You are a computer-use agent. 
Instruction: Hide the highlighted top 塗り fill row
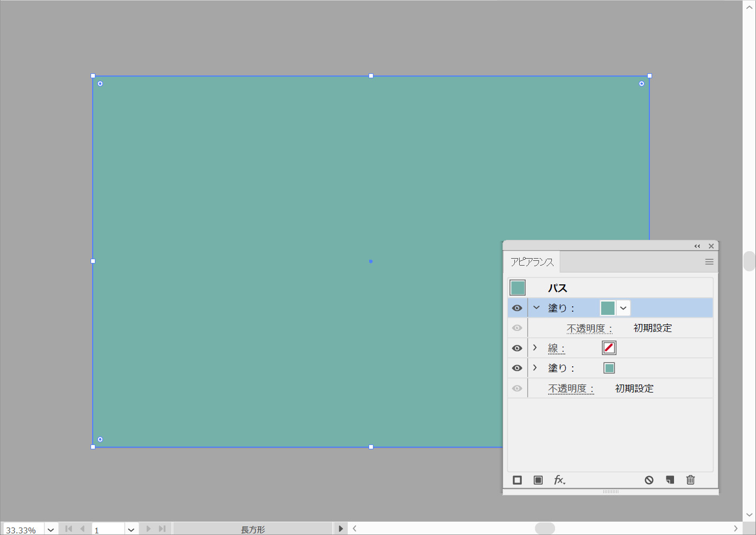[x=517, y=308]
